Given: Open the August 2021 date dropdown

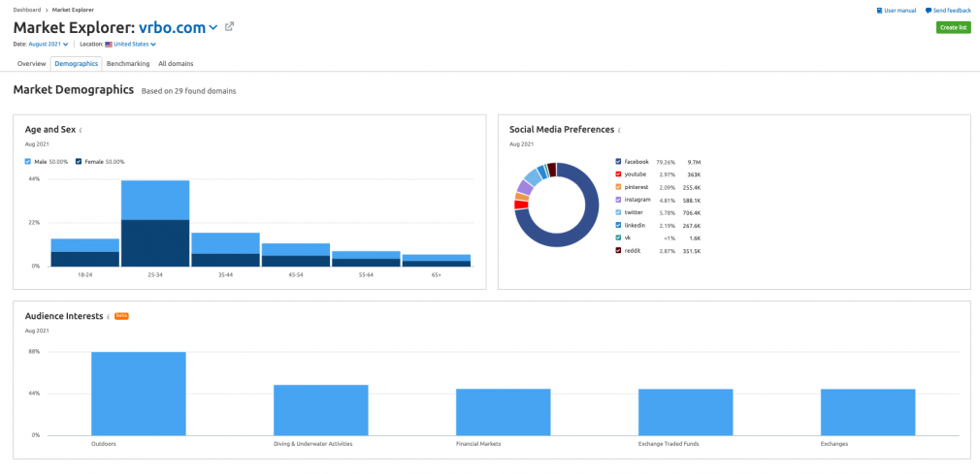Looking at the screenshot, I should tap(49, 45).
